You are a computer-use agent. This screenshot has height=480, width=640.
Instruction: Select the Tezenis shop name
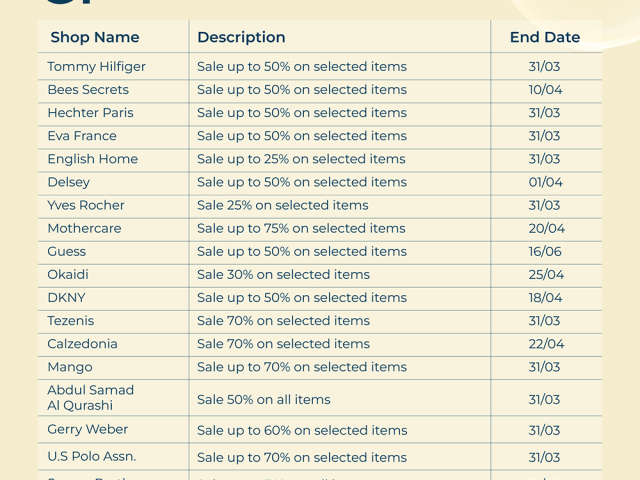point(70,321)
